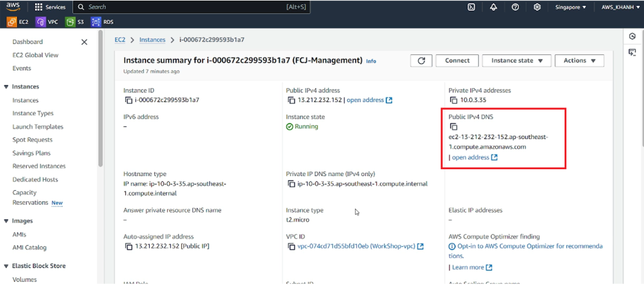
Task: Open the help question mark menu
Action: point(515,7)
